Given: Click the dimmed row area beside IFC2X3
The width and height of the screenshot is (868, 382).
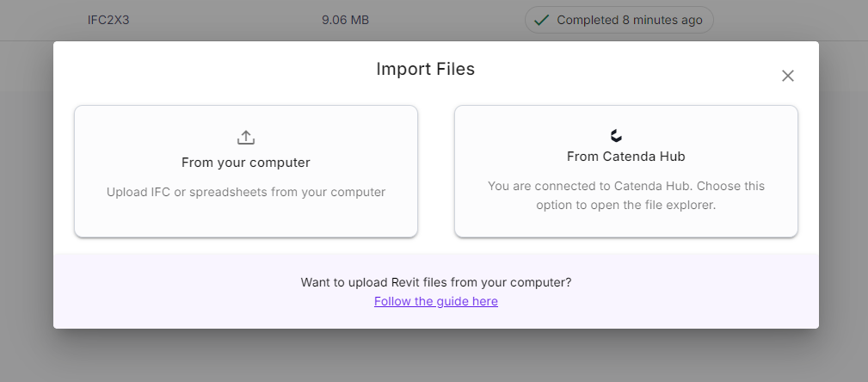Looking at the screenshot, I should coord(221,20).
